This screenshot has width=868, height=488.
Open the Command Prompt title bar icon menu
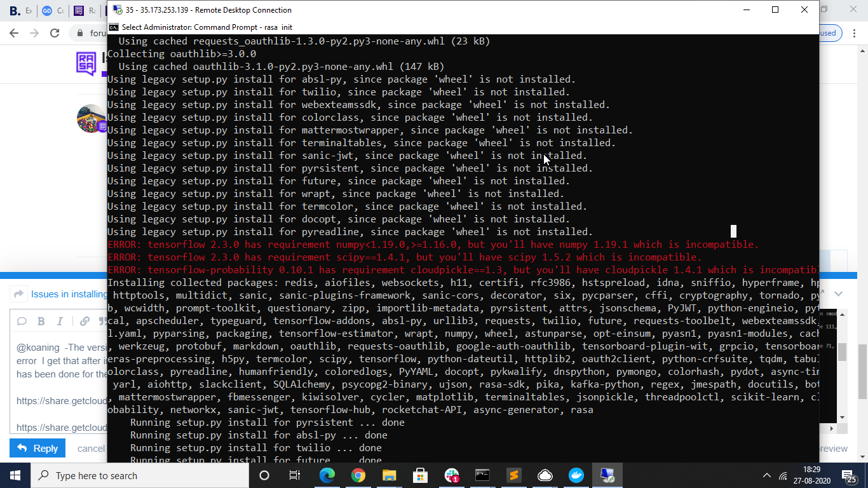click(114, 27)
